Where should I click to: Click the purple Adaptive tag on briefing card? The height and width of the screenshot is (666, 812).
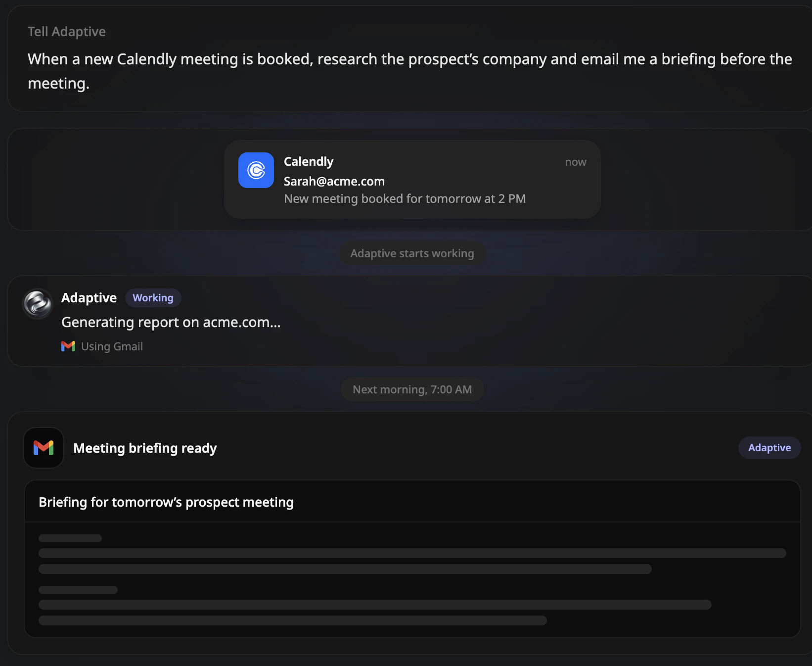click(x=769, y=448)
